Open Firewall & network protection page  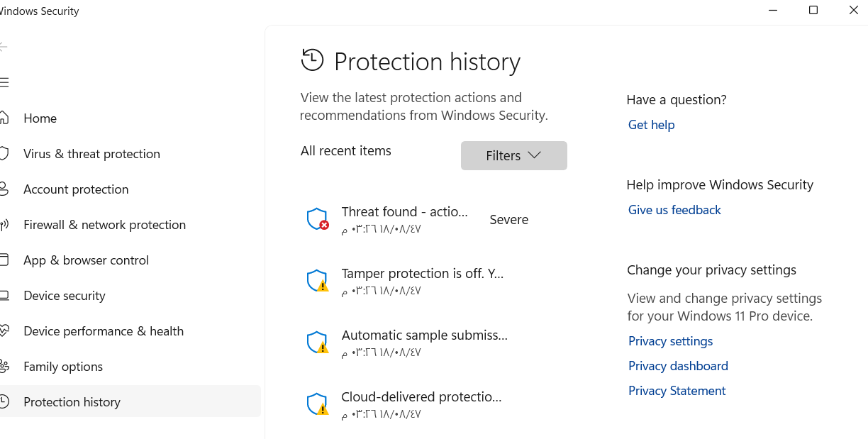[104, 225]
